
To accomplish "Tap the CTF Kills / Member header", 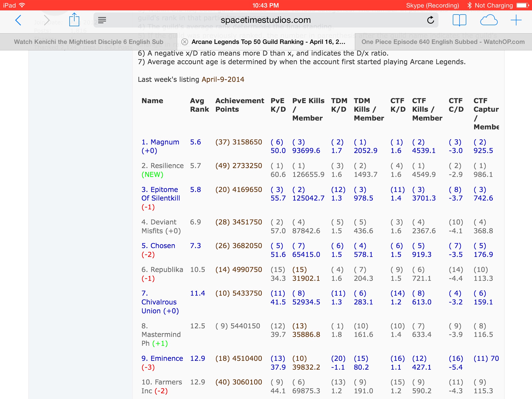I will (427, 109).
